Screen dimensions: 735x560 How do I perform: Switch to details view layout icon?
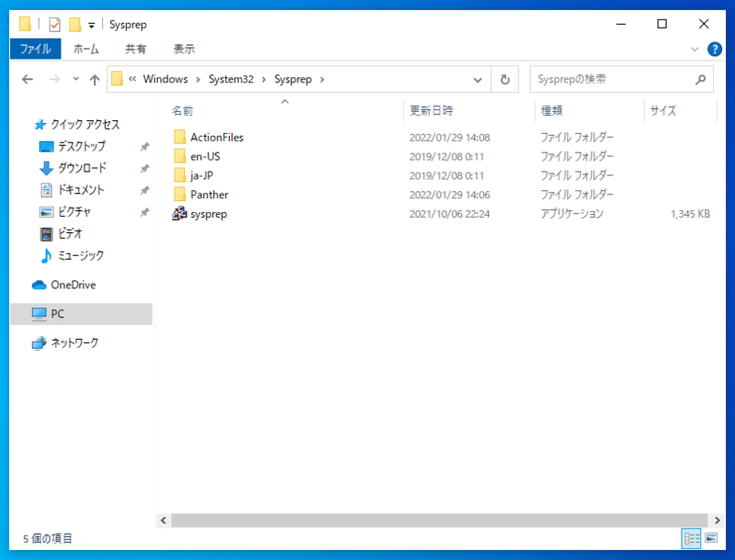point(692,538)
